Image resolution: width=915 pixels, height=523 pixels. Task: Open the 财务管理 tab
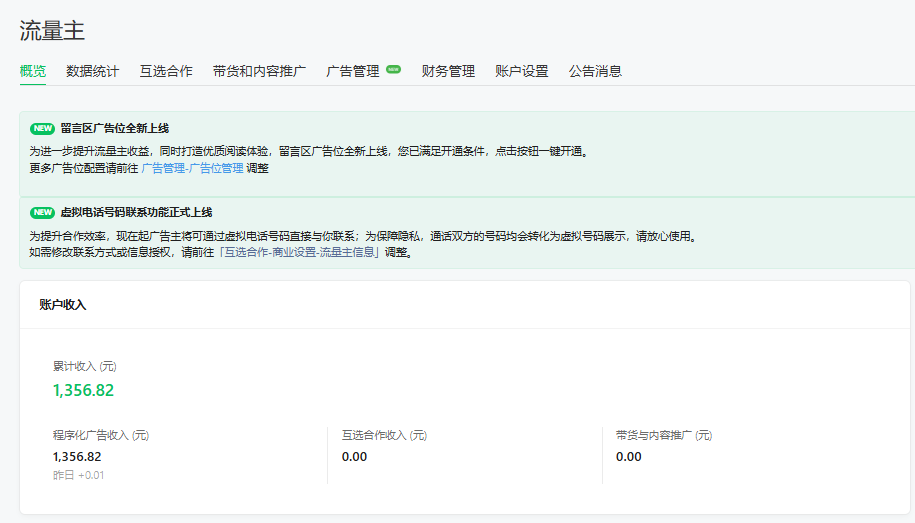tap(448, 71)
